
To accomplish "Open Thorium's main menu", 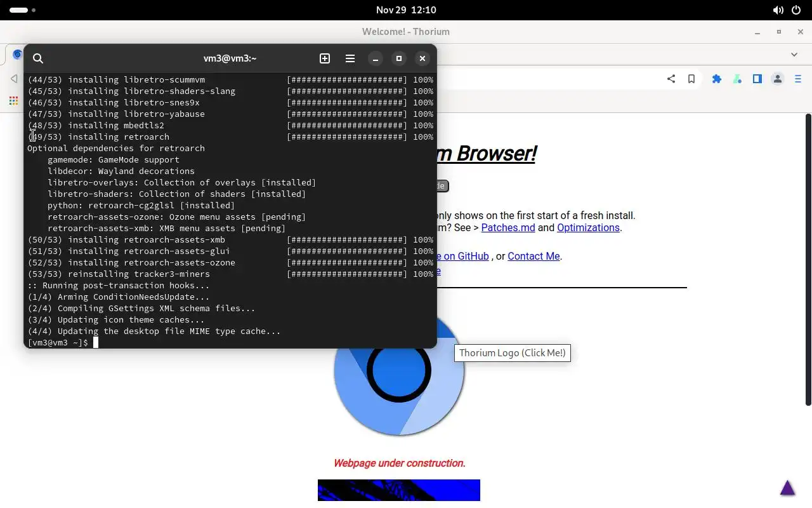I will pos(798,79).
